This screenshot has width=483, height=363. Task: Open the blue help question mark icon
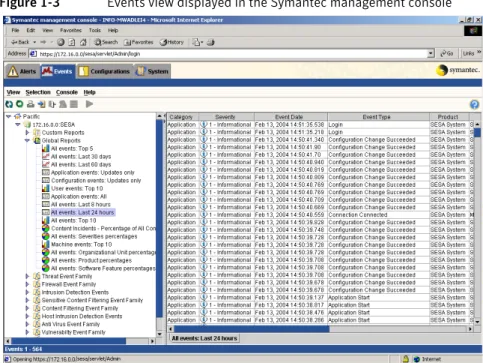474,105
